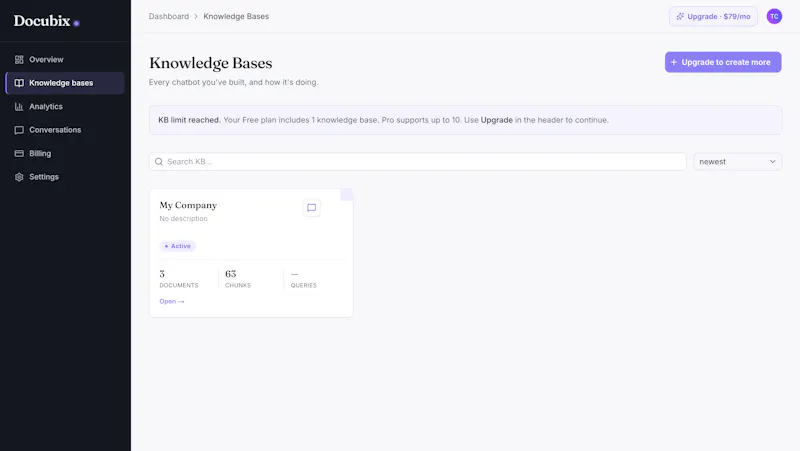Click the Dashboard breadcrumb link
This screenshot has height=451, width=800.
click(169, 16)
